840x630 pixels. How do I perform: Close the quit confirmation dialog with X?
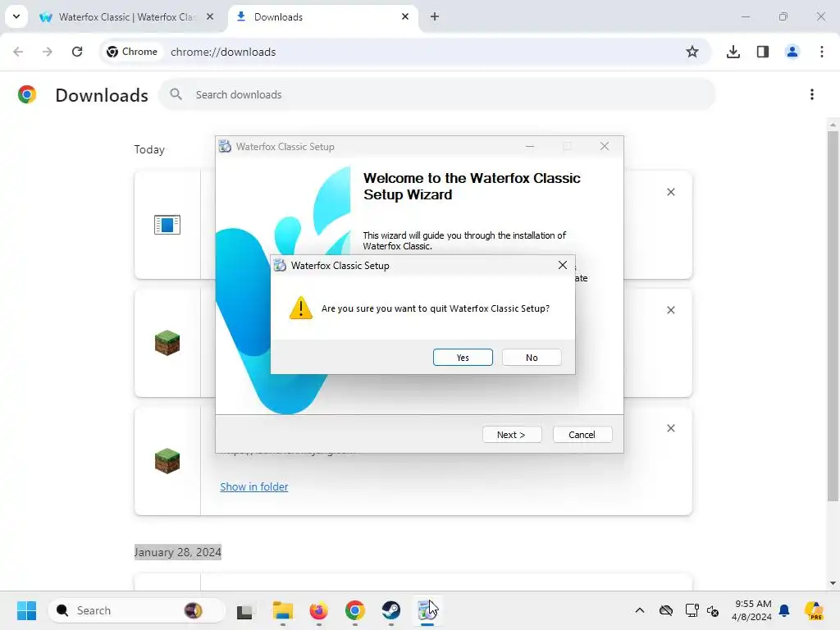coord(563,265)
